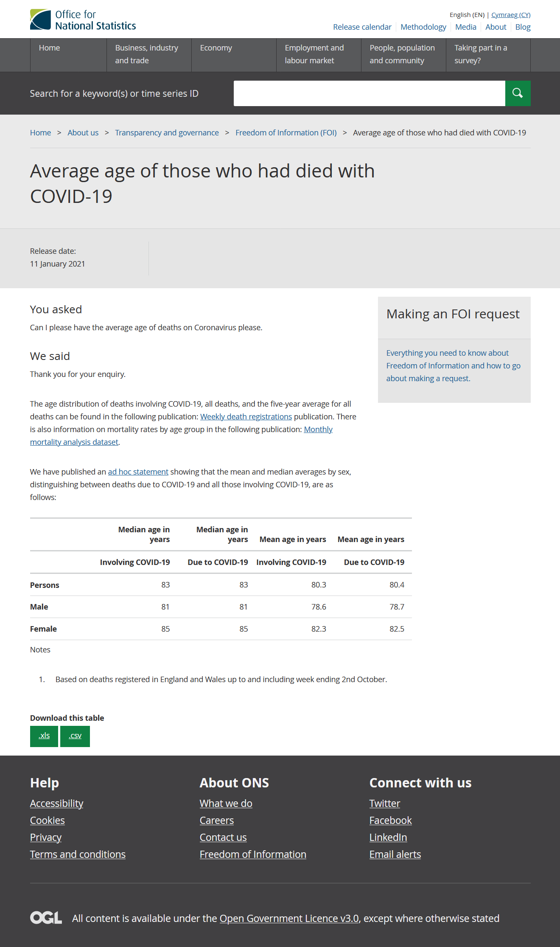Viewport: 560px width, 947px height.
Task: Focus the keyword search input field
Action: pyautogui.click(x=370, y=93)
